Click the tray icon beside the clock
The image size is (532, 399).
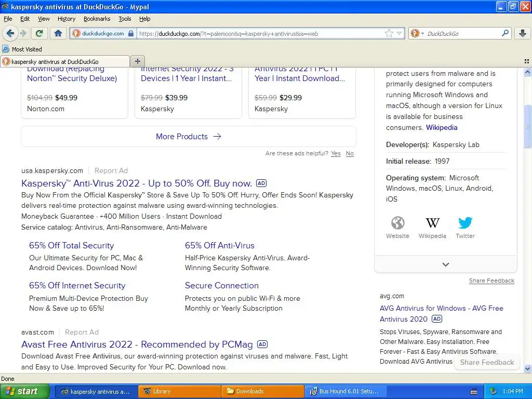click(x=494, y=391)
